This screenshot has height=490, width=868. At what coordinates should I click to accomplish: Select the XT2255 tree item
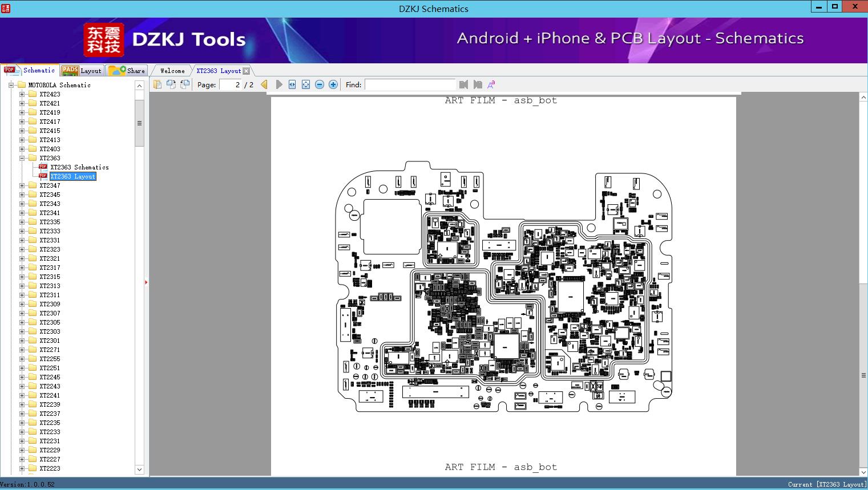(50, 359)
